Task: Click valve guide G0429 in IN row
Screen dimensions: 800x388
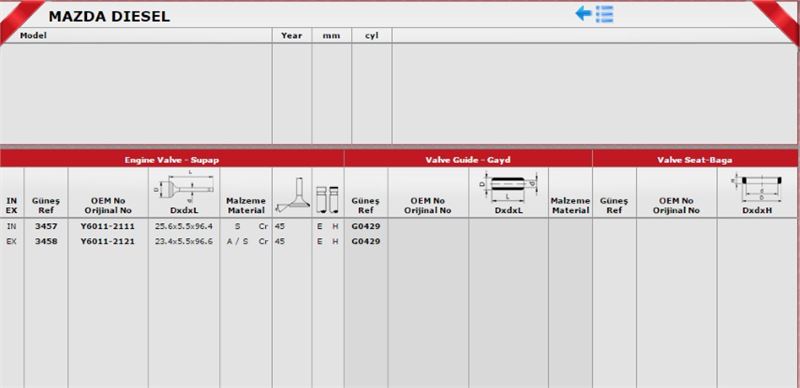Action: tap(366, 226)
